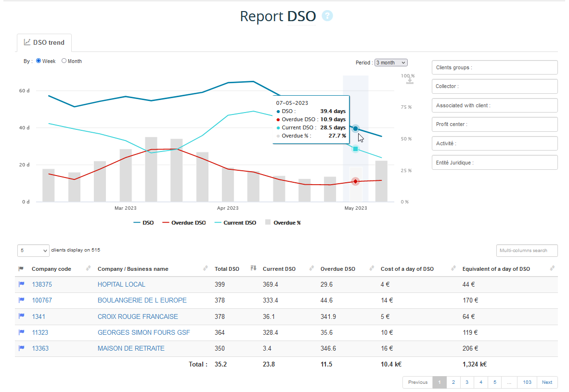Select the Month radio button
The height and width of the screenshot is (392, 569).
[64, 61]
